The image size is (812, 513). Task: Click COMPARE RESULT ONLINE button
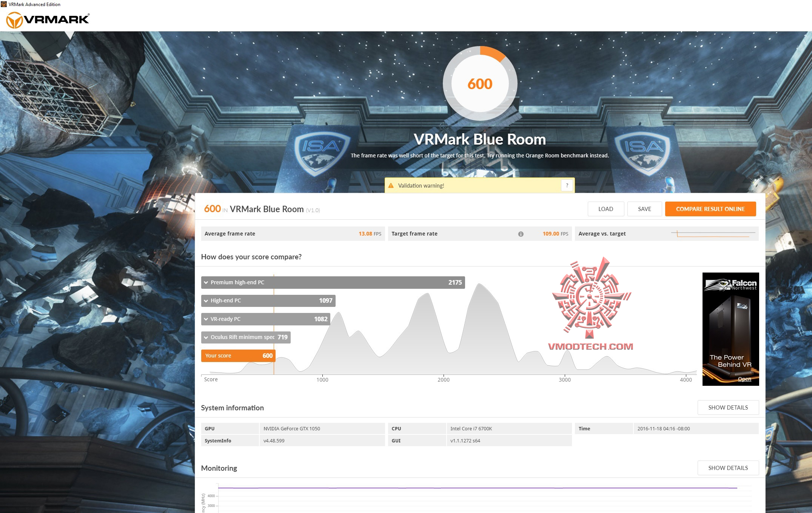coord(710,209)
